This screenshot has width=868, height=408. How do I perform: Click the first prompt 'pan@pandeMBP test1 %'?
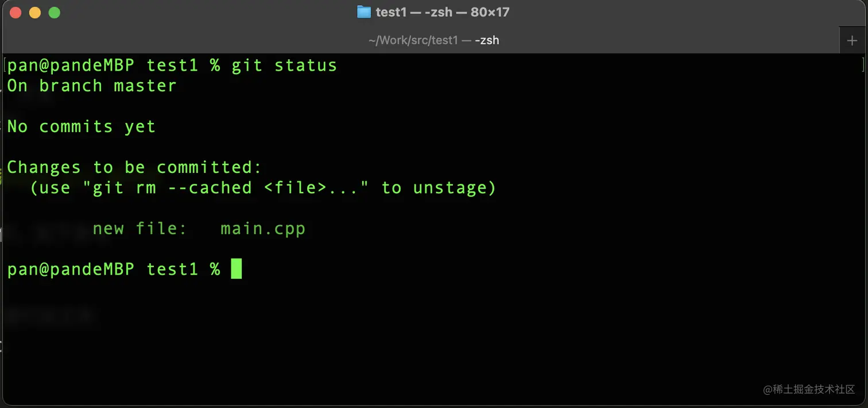(x=113, y=66)
